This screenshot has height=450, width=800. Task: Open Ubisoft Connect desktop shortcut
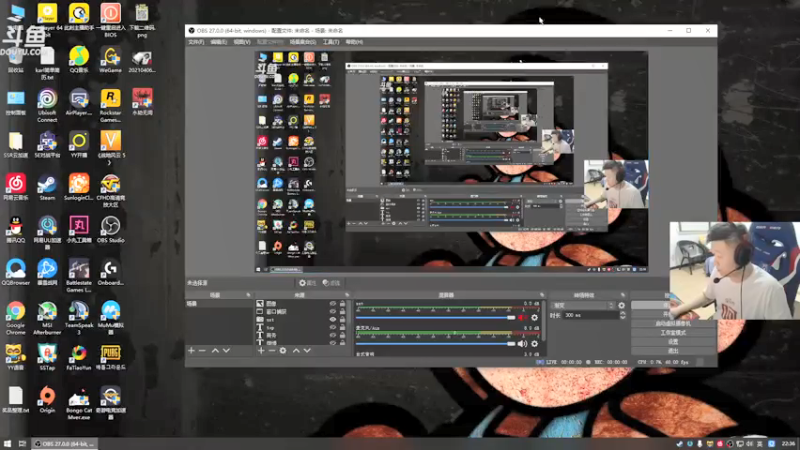point(47,106)
